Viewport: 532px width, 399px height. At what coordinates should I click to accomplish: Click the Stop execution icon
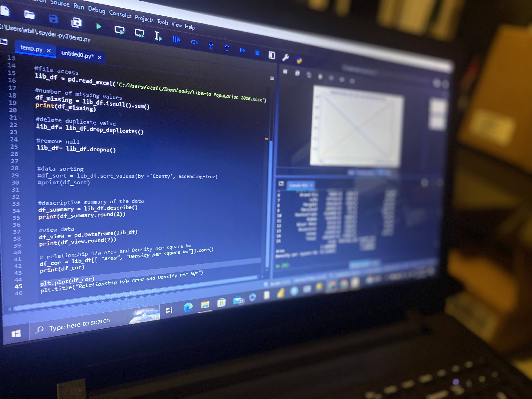click(257, 51)
